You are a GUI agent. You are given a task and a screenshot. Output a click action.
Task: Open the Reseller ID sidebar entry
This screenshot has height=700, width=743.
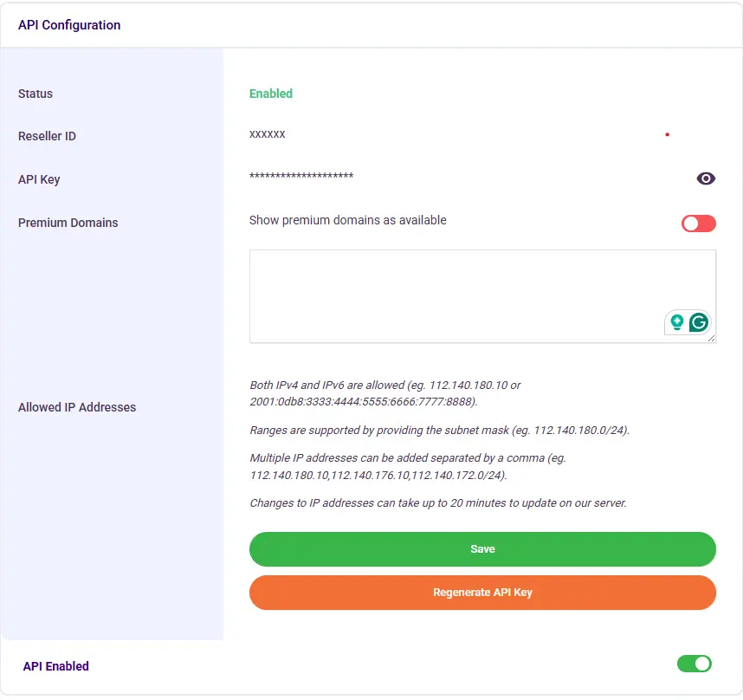click(47, 136)
